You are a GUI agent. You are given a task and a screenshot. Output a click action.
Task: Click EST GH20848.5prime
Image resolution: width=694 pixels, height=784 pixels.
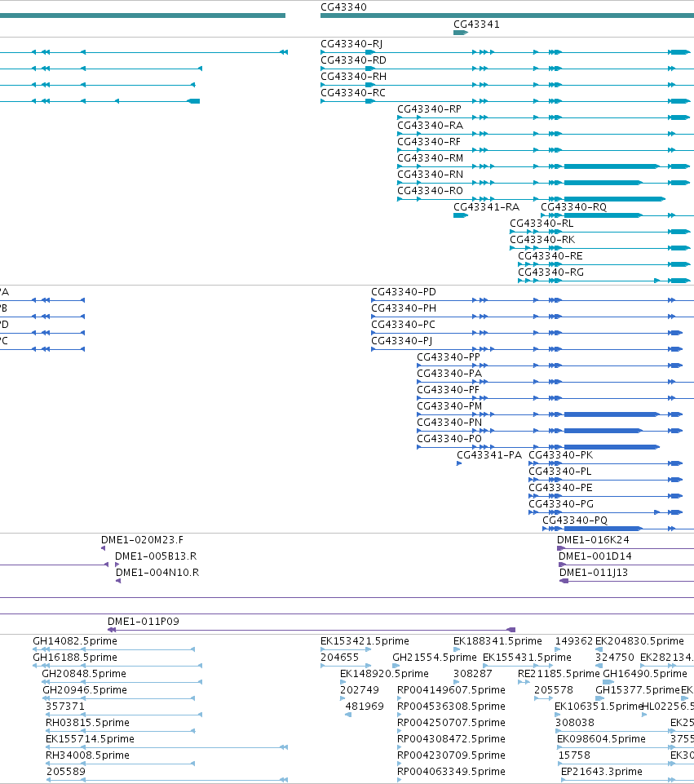(x=84, y=674)
